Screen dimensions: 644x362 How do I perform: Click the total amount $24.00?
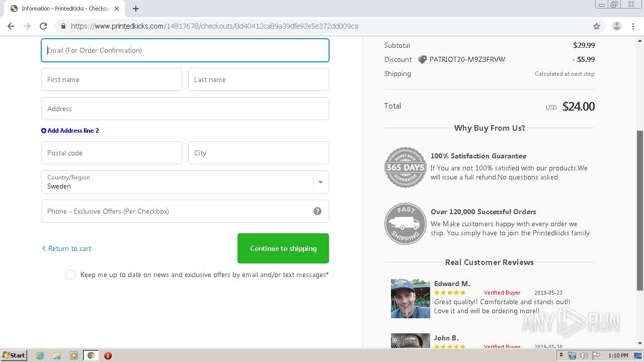[579, 106]
